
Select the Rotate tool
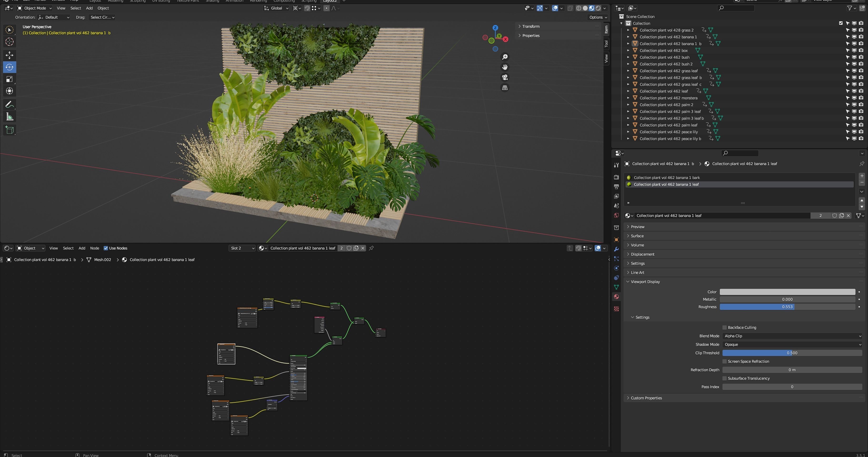tap(10, 67)
